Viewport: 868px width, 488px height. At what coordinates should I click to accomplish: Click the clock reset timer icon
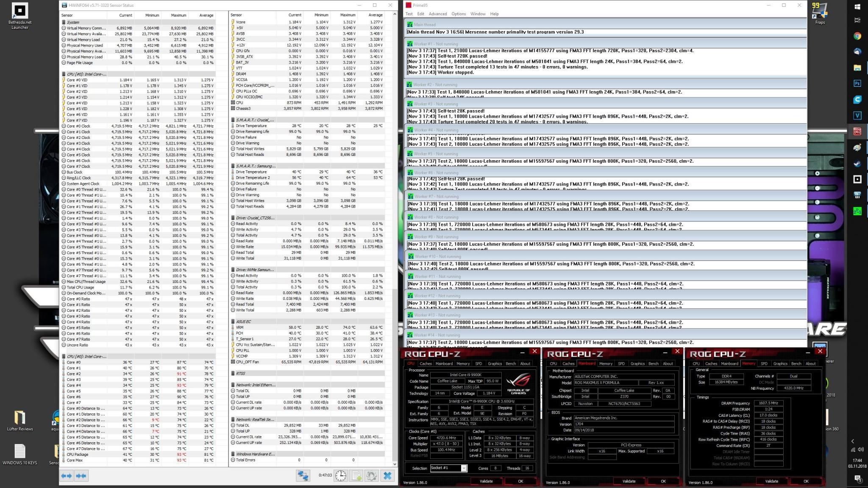click(x=340, y=476)
